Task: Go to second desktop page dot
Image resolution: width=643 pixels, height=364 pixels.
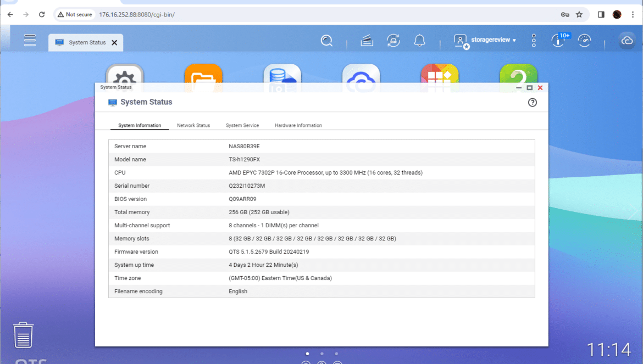Action: 322,354
